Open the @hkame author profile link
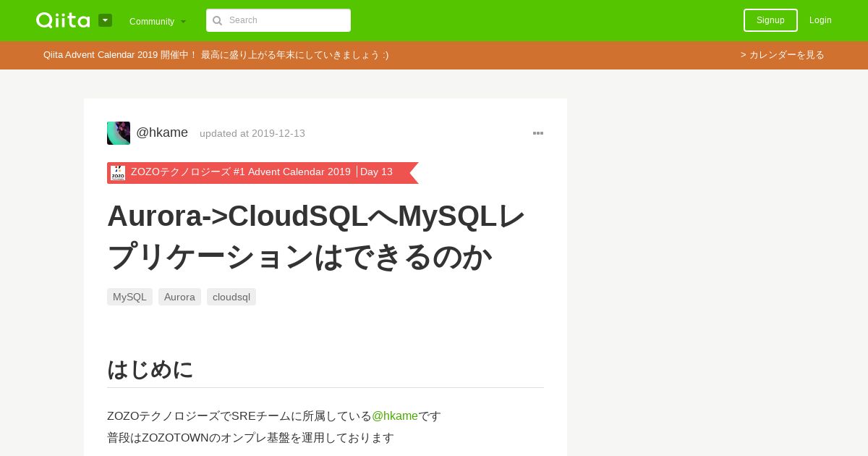The width and height of the screenshot is (868, 456). click(x=162, y=132)
